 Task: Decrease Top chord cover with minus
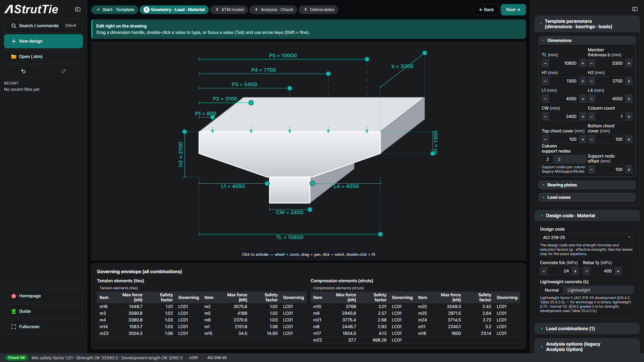(545, 139)
